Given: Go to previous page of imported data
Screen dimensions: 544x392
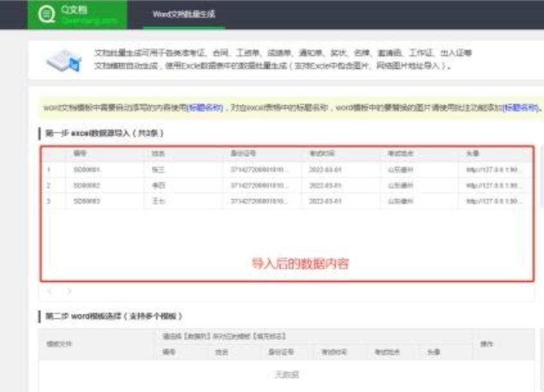Looking at the screenshot, I should click(x=49, y=291).
